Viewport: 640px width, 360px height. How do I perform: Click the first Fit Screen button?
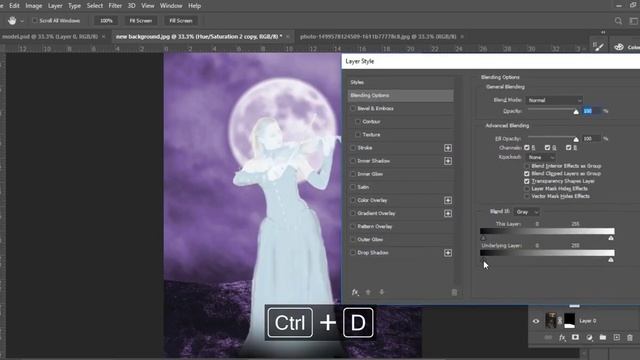(140, 20)
